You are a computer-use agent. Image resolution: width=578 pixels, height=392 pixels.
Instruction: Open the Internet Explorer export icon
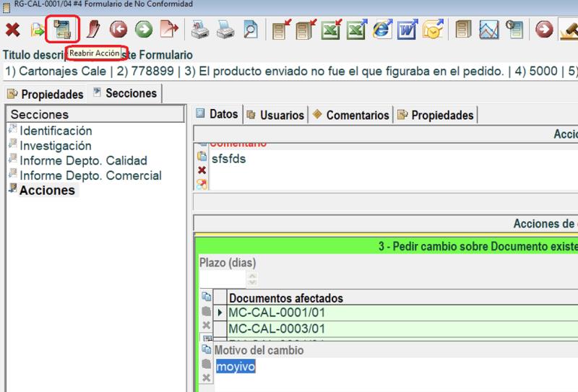(381, 30)
